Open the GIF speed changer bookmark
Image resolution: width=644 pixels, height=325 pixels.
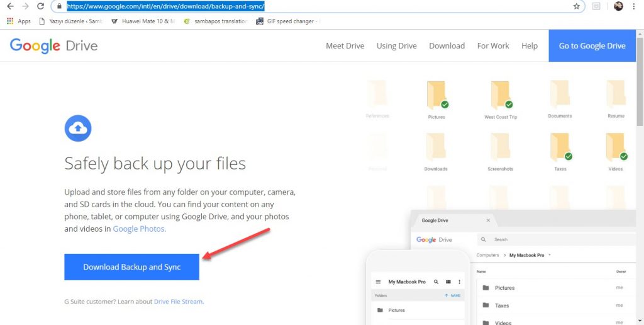tap(287, 21)
